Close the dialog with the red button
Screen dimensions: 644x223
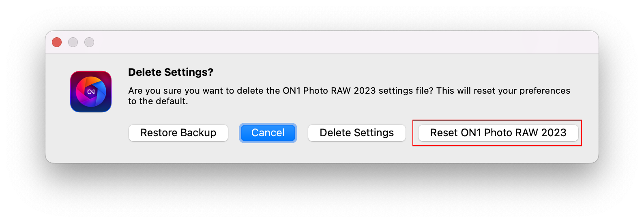[x=57, y=42]
